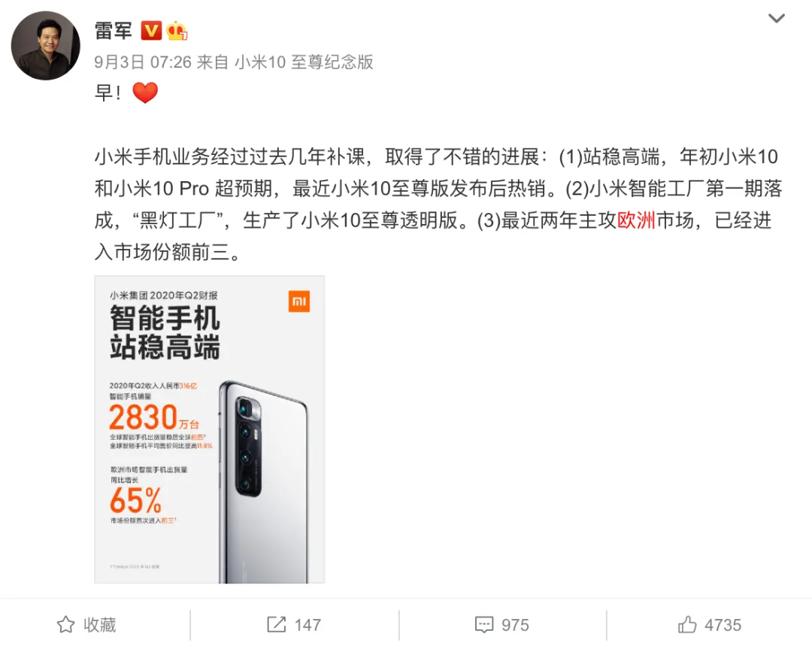Open 雷军's profile avatar
The width and height of the screenshot is (812, 646).
coord(46,46)
